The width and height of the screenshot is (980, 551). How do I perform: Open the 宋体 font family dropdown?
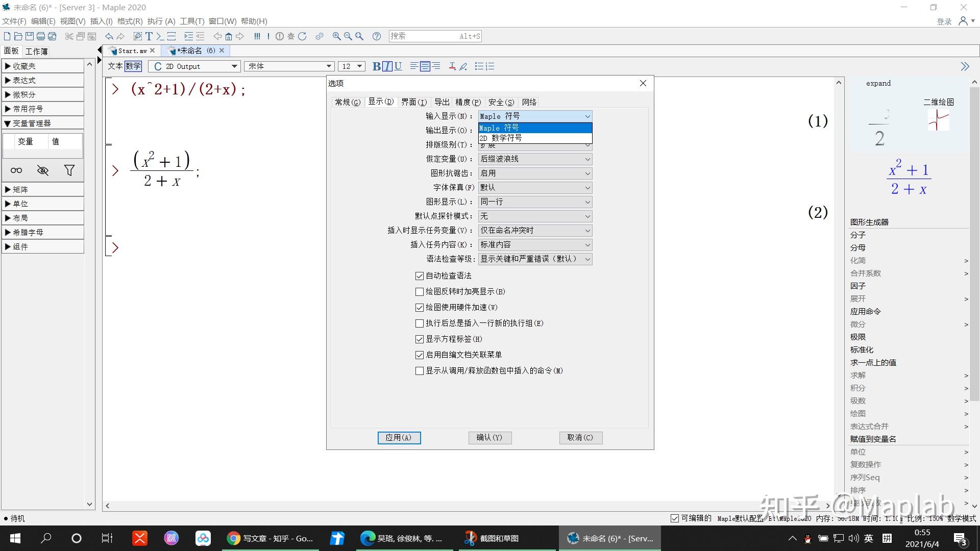tap(288, 66)
